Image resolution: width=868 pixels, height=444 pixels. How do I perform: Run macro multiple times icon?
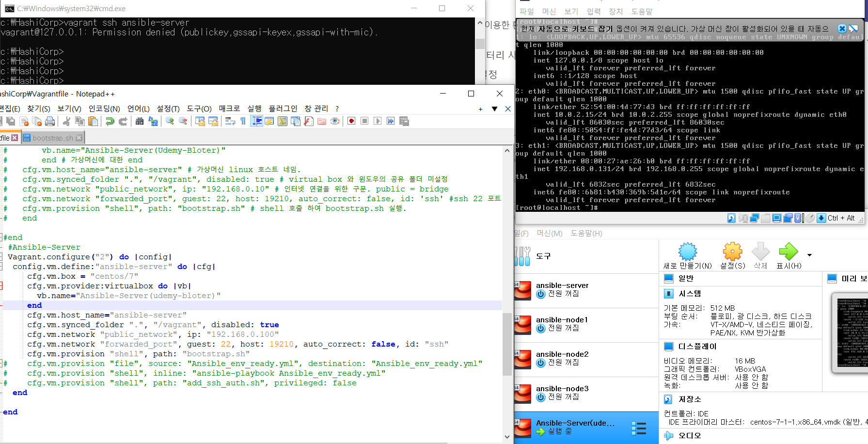click(391, 121)
